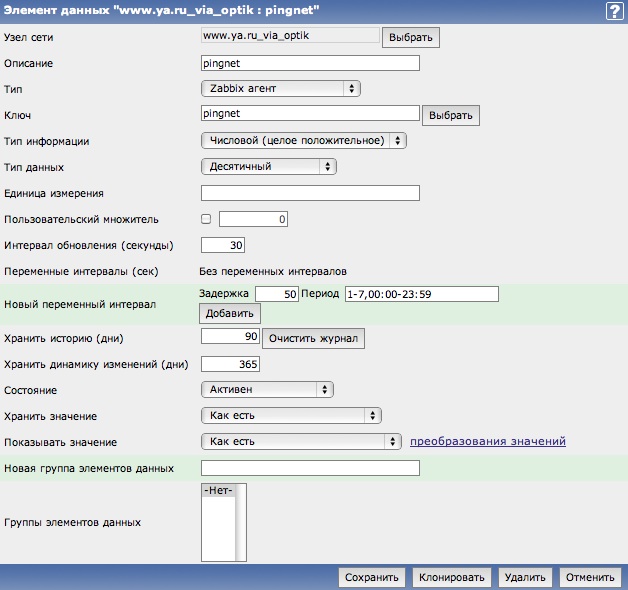The height and width of the screenshot is (590, 628).
Task: Focus the update interval seconds field
Action: pyautogui.click(x=223, y=245)
